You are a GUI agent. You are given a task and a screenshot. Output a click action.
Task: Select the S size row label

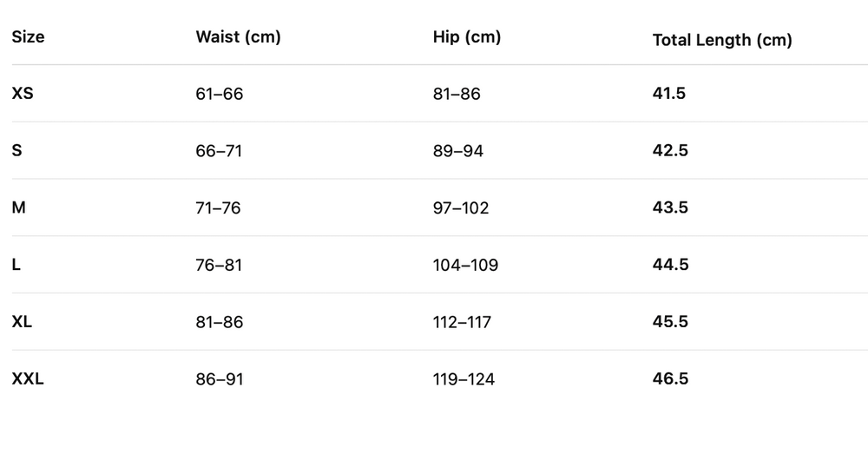(x=17, y=150)
